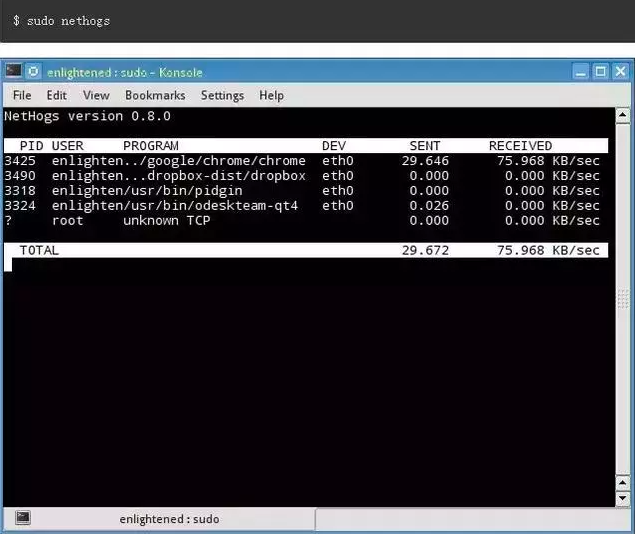Image resolution: width=635 pixels, height=534 pixels.
Task: Open the View menu
Action: pos(96,96)
